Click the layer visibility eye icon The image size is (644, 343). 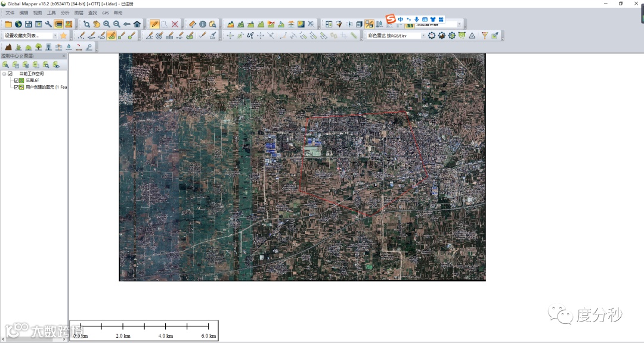pos(56,65)
